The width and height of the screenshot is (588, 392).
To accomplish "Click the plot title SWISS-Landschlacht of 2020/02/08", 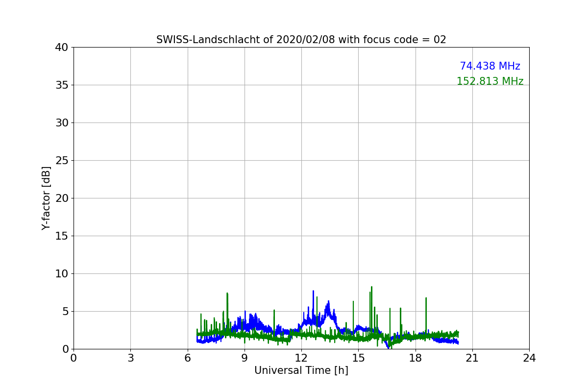I will (x=301, y=40).
